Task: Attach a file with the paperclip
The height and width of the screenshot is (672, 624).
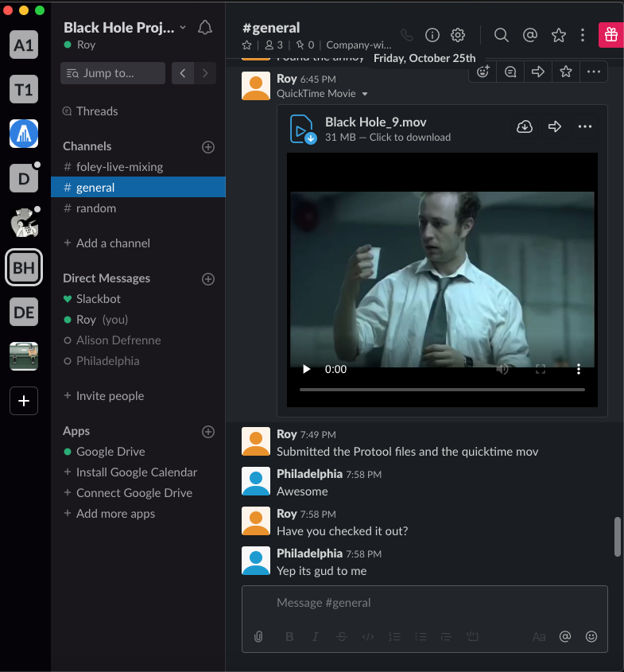Action: 258,637
